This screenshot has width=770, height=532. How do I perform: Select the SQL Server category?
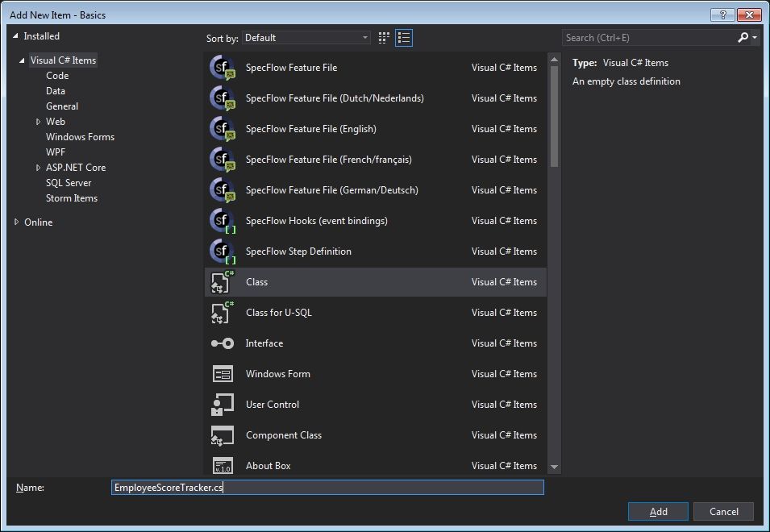click(x=69, y=183)
